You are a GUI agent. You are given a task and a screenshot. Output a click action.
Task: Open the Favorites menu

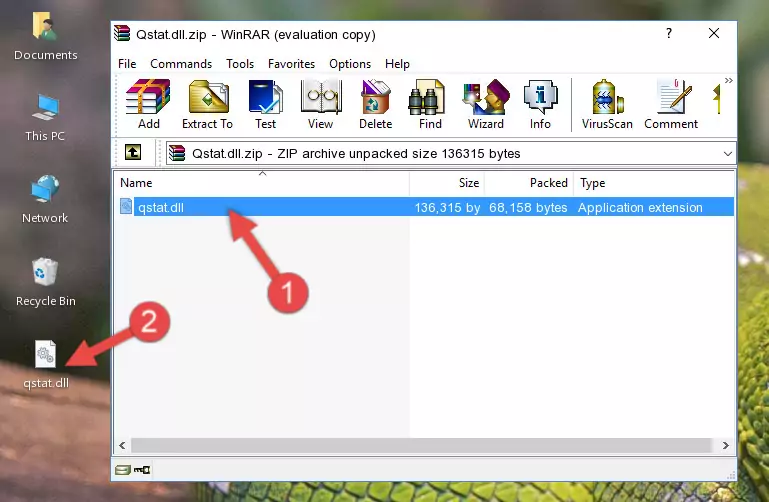pyautogui.click(x=291, y=64)
